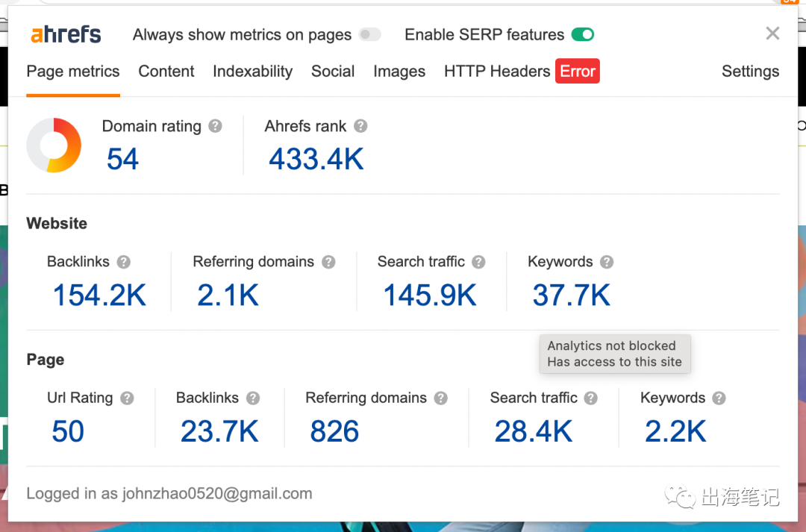Viewport: 806px width, 532px height.
Task: Click the Website Backlinks value 154.2K
Action: [x=99, y=295]
